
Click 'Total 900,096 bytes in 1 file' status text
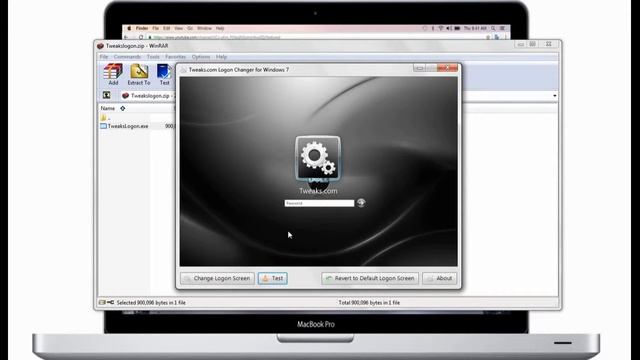tap(369, 302)
